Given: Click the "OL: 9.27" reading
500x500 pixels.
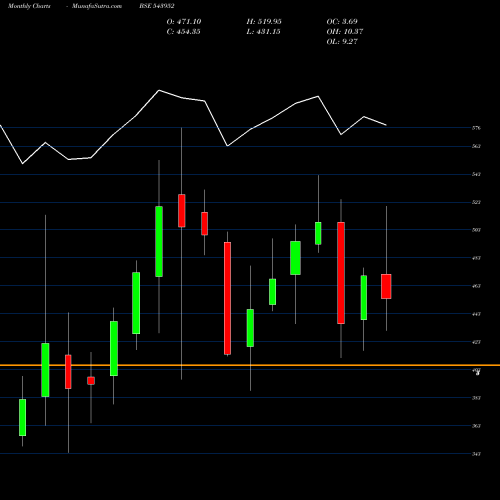Looking at the screenshot, I should (x=342, y=42).
